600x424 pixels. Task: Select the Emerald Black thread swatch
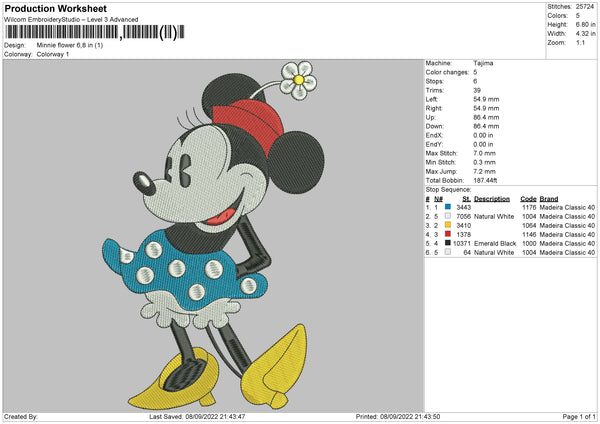[447, 243]
